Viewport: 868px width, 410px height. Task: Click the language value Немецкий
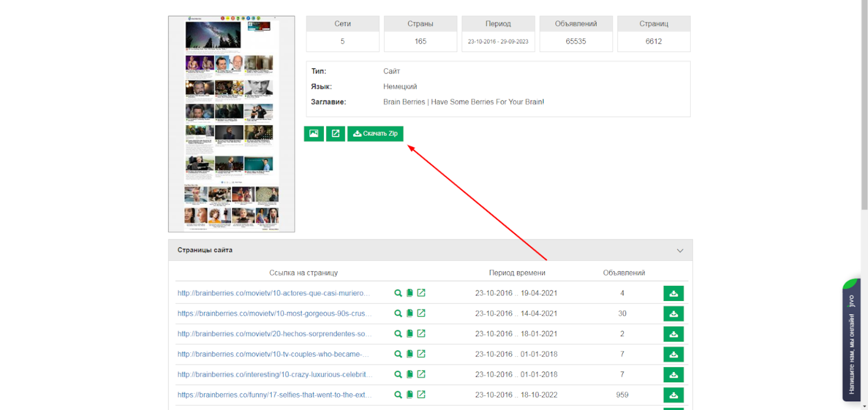tap(400, 86)
